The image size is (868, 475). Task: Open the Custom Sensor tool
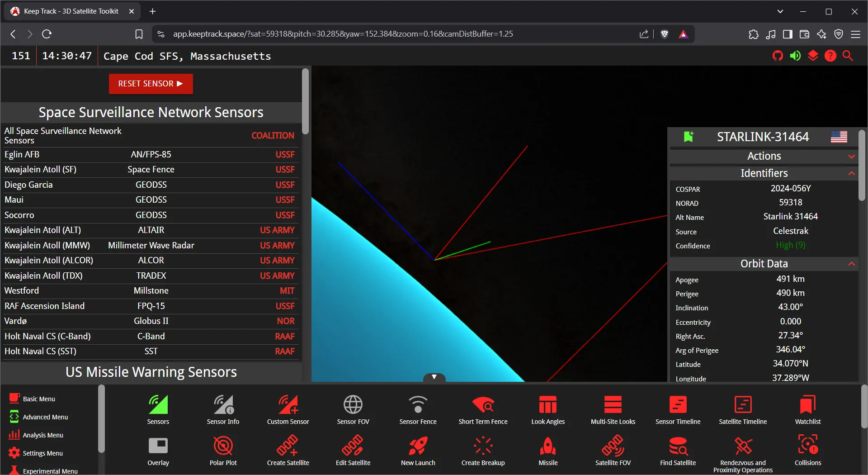point(288,409)
